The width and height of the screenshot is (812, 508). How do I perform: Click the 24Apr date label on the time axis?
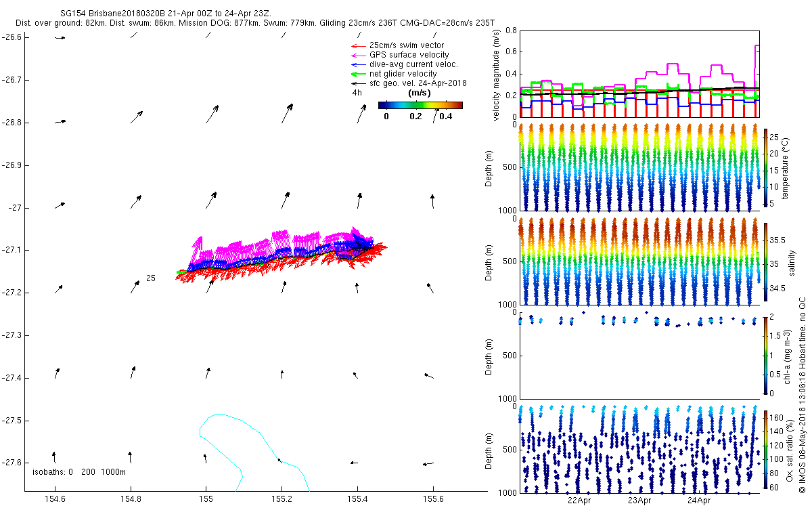[699, 501]
